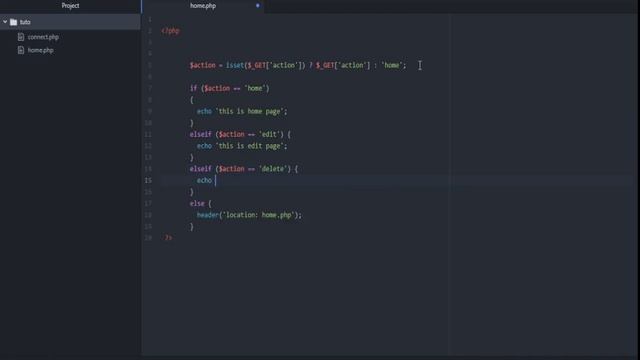Click the $action variable on line 5
The height and width of the screenshot is (360, 640).
[x=202, y=65]
